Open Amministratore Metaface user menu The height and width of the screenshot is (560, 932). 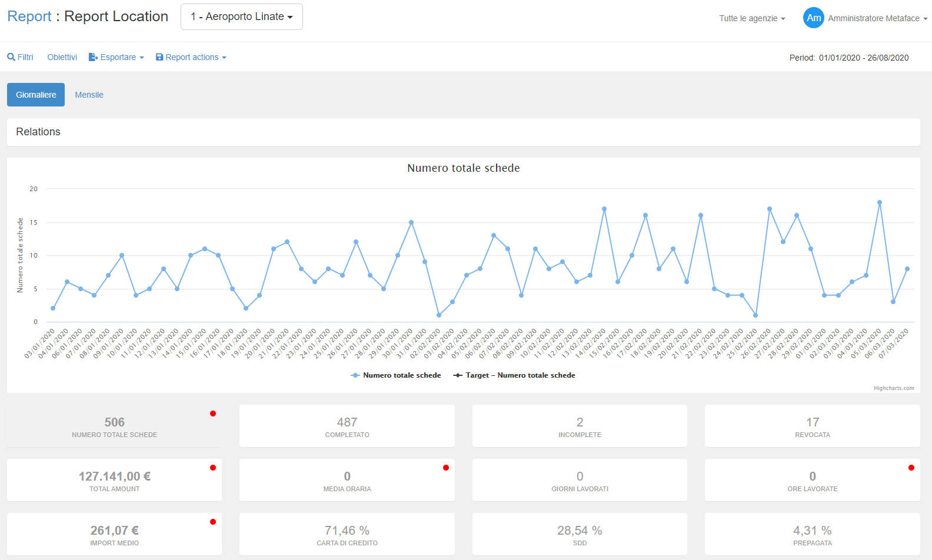(877, 18)
